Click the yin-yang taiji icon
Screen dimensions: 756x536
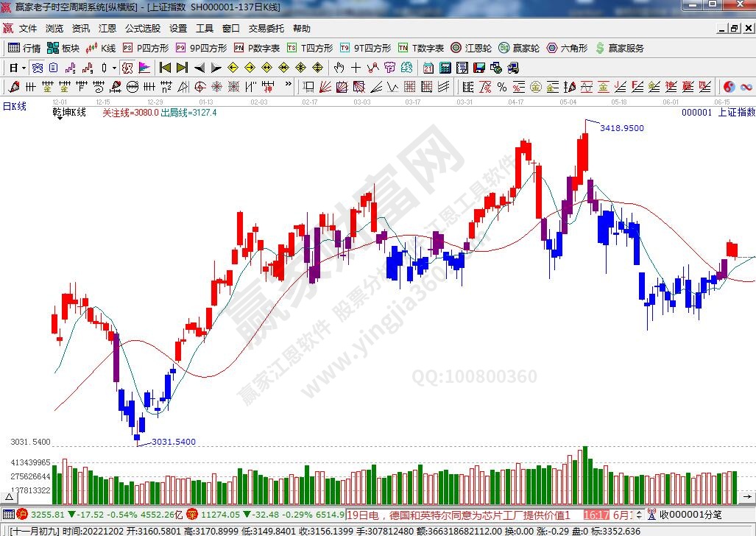click(x=729, y=87)
